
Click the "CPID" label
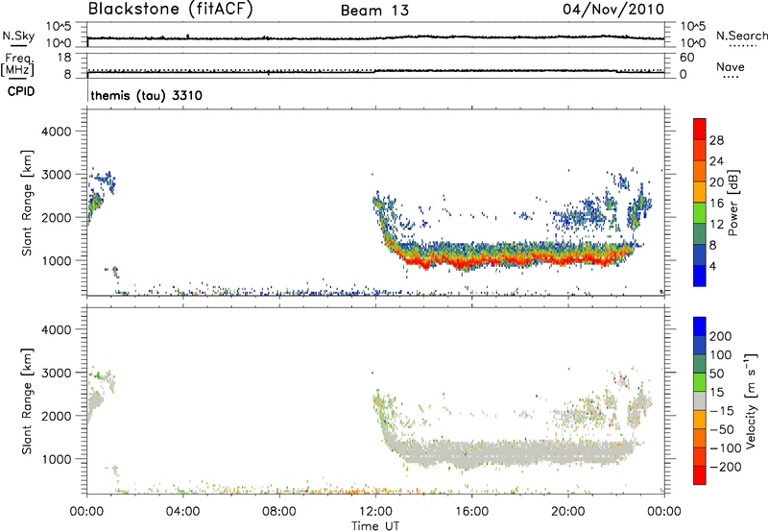tap(21, 91)
